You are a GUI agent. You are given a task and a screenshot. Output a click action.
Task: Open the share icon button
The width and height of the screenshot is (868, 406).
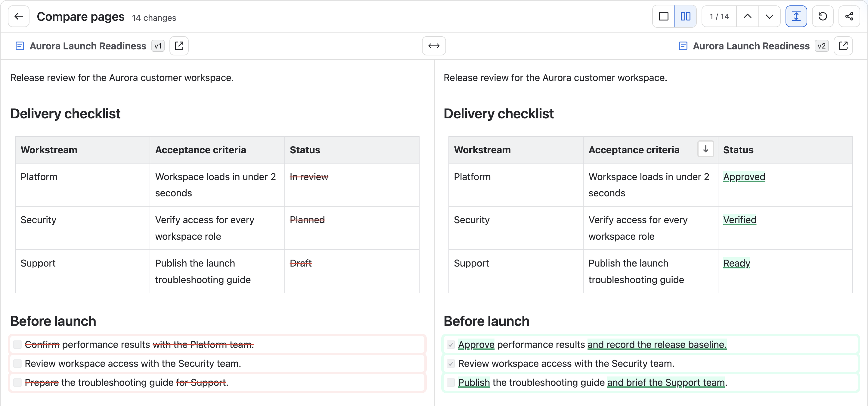click(x=849, y=16)
